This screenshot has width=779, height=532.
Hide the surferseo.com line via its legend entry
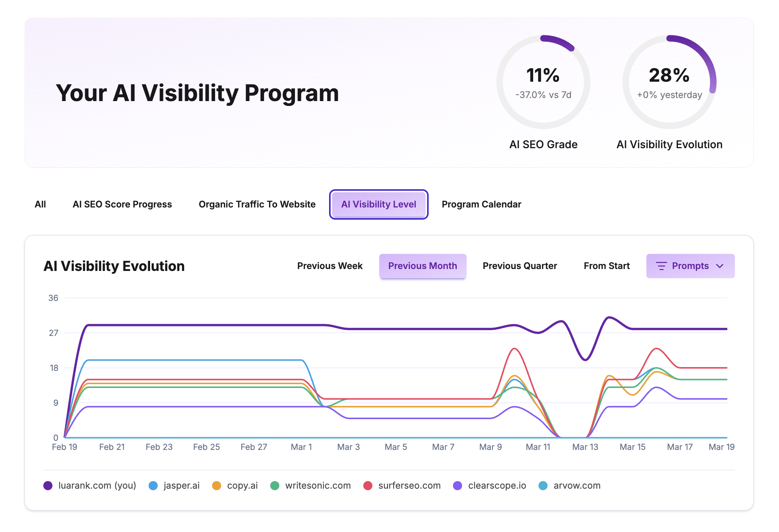pyautogui.click(x=409, y=485)
